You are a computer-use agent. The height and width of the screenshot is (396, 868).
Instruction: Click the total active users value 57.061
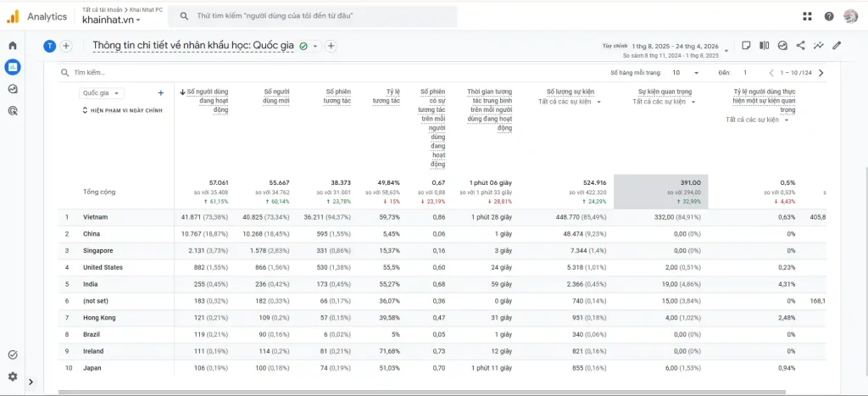219,182
